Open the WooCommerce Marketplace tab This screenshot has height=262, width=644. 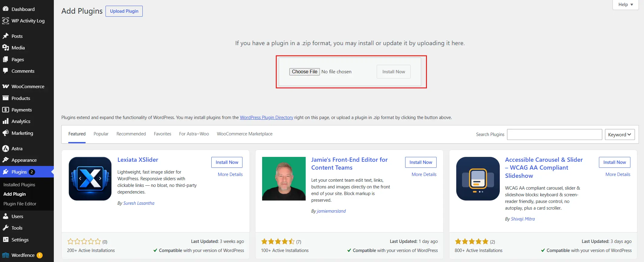245,134
